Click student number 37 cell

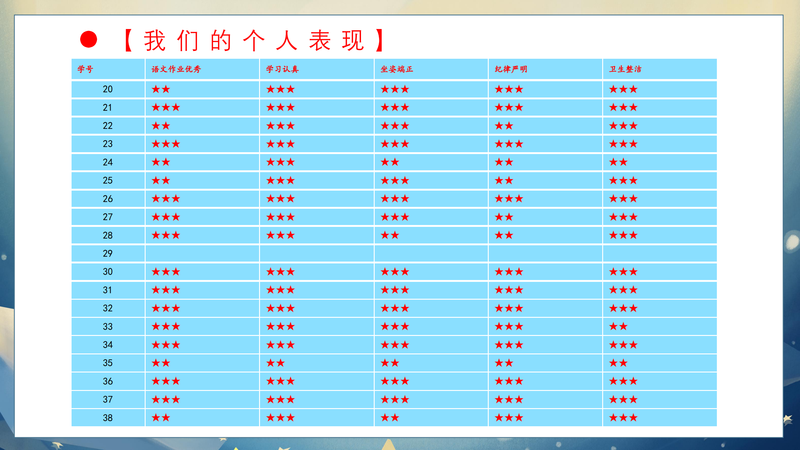[108, 399]
